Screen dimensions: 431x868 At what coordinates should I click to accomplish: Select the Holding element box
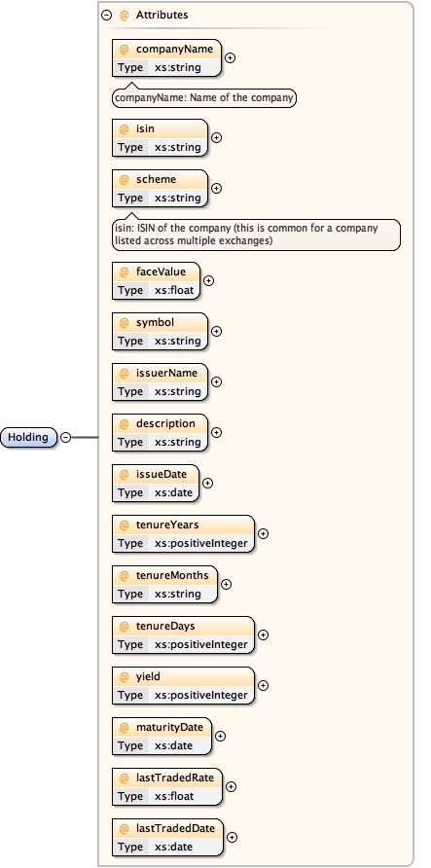pyautogui.click(x=29, y=437)
